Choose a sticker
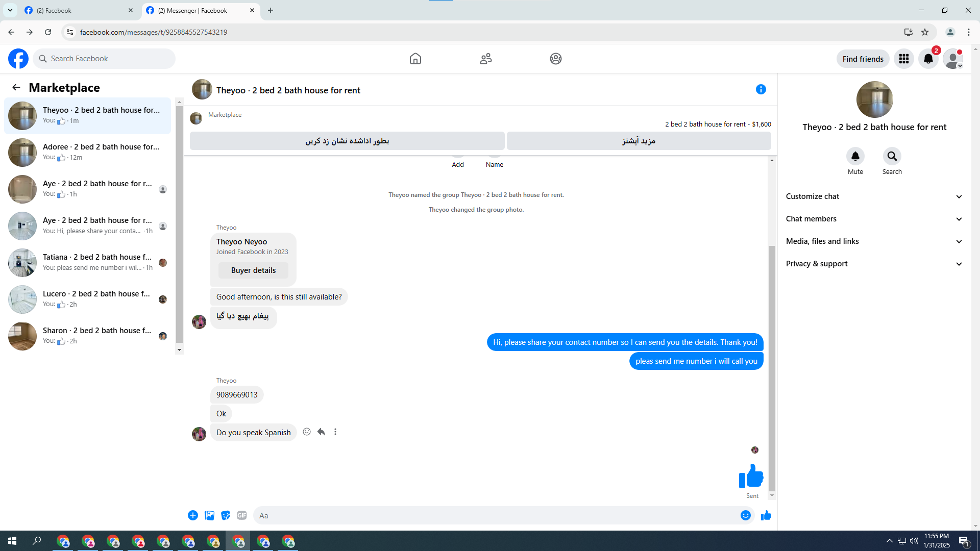 tap(226, 515)
